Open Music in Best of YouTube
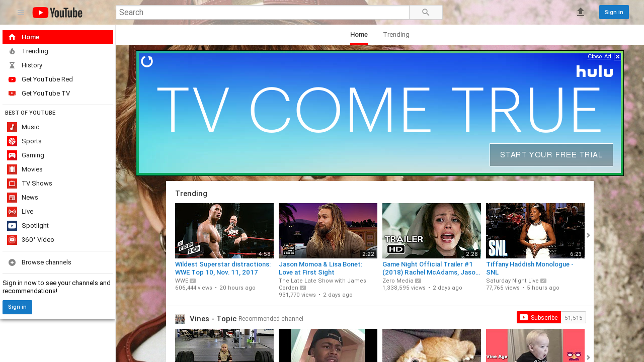 (x=58, y=127)
